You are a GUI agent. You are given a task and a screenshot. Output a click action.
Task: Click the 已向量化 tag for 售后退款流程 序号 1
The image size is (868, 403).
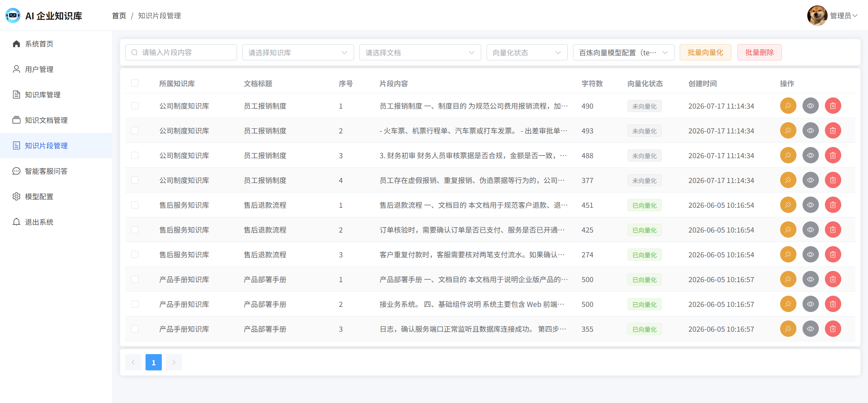click(x=644, y=205)
